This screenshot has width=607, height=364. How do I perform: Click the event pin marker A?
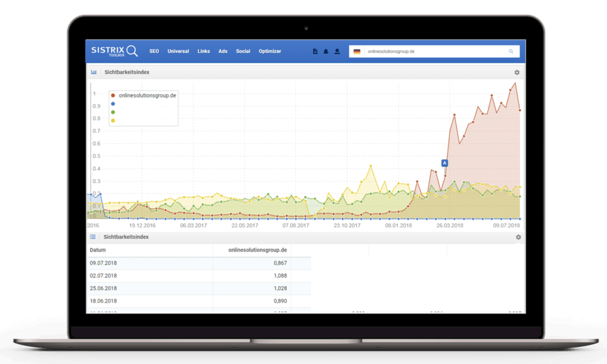[x=444, y=163]
